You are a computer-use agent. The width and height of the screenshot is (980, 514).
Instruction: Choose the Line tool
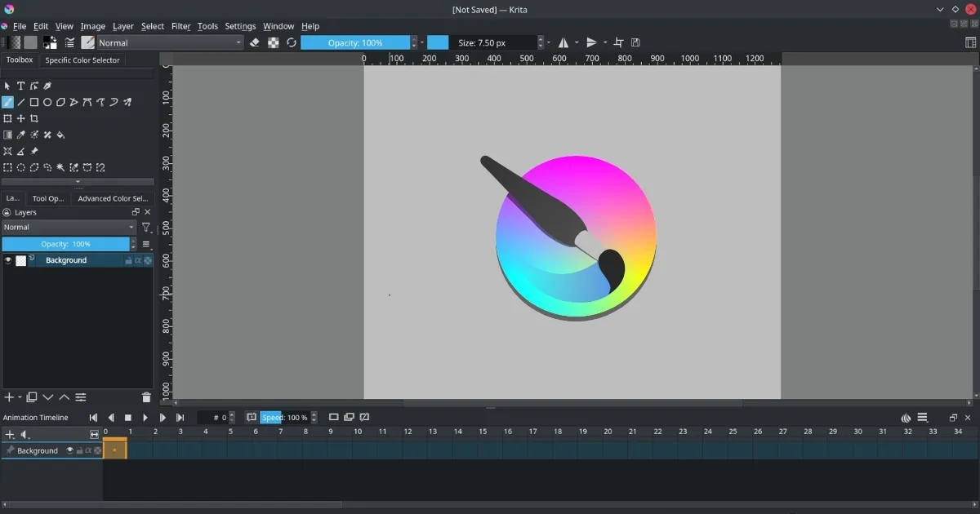pos(21,102)
